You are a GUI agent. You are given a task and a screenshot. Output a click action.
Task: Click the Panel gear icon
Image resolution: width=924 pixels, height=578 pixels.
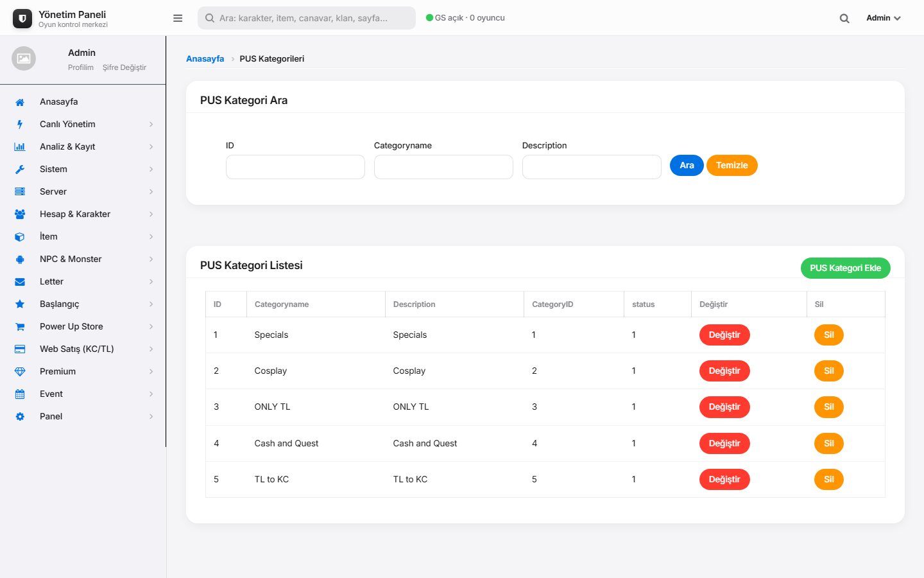point(20,417)
